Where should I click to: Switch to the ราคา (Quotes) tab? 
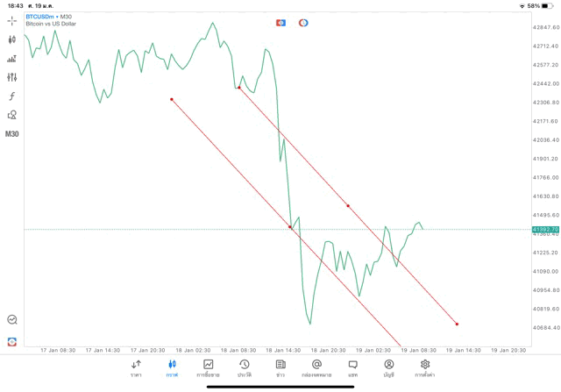[x=136, y=367]
